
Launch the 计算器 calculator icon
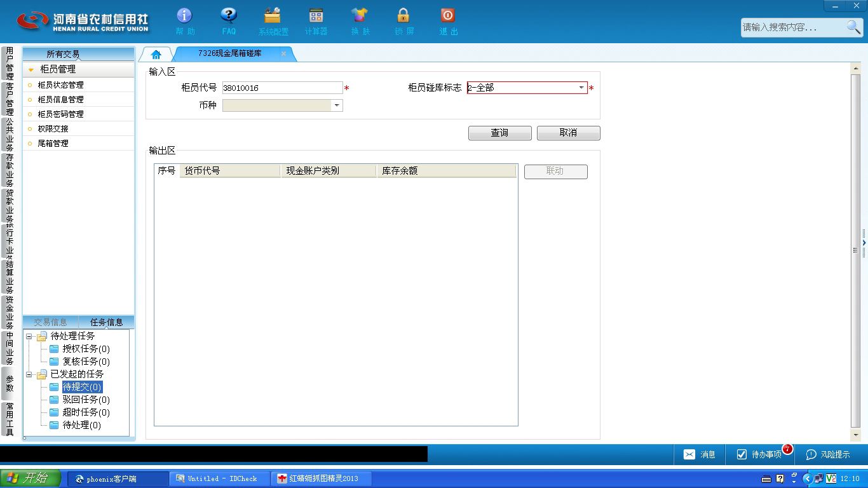tap(316, 15)
